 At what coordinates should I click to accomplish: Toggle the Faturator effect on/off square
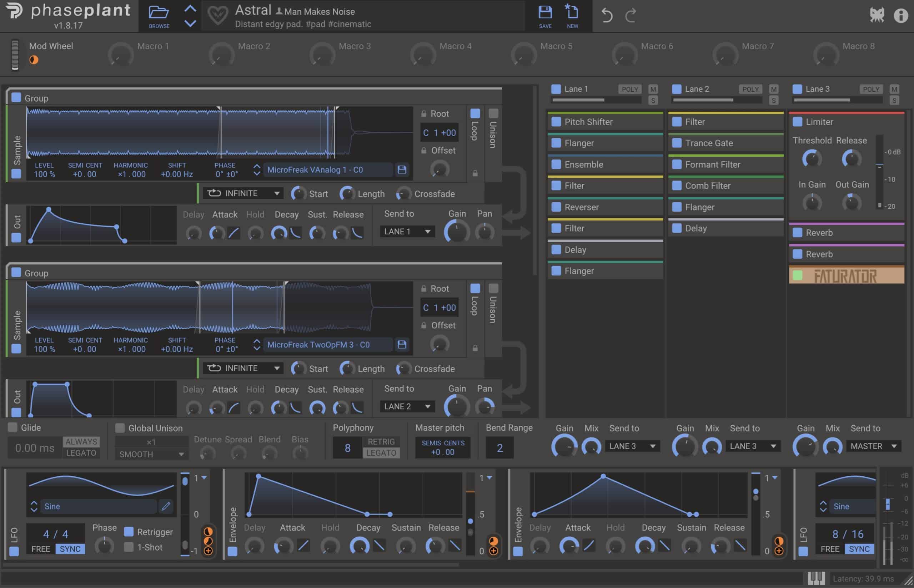(797, 275)
